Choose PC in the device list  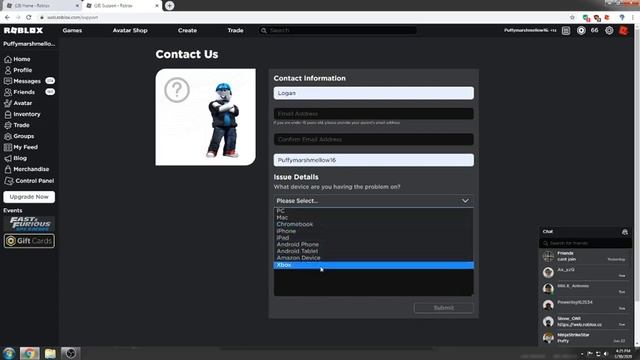coord(373,211)
